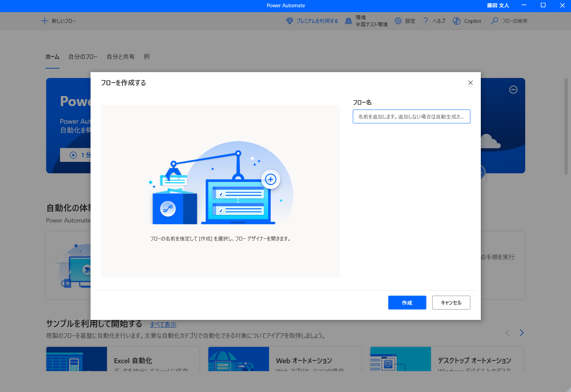Click the 作成 button to create the flow
The width and height of the screenshot is (571, 392).
(x=407, y=303)
